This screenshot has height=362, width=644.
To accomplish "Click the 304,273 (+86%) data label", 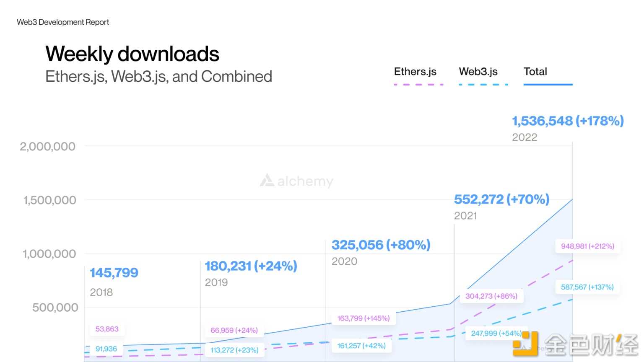I will [x=491, y=296].
